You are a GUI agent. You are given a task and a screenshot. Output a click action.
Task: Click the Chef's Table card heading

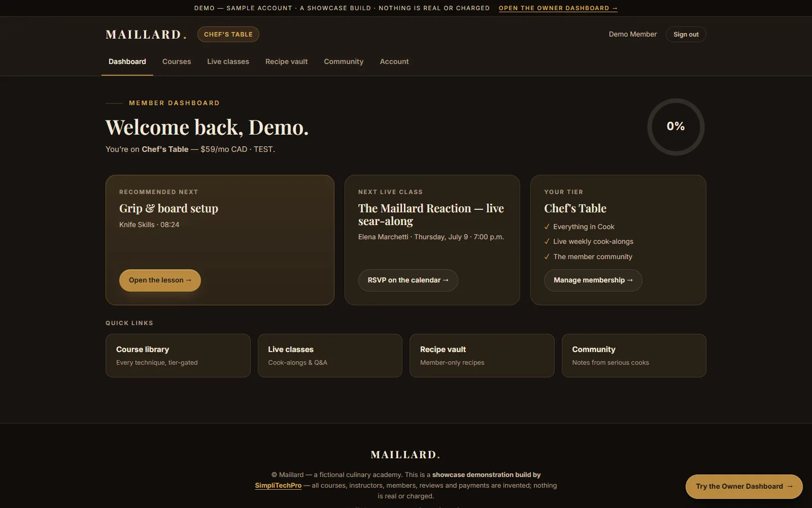[575, 208]
